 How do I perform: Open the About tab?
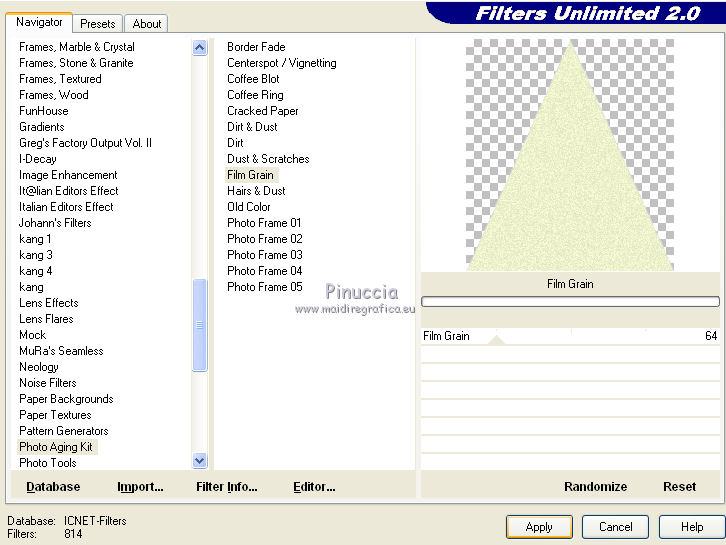(147, 24)
